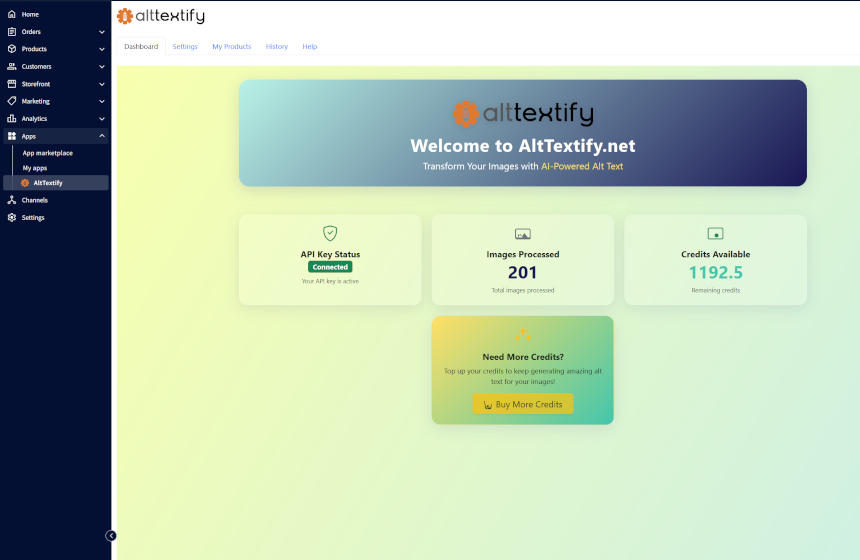Select the Dashboard tab
This screenshot has width=860, height=560.
141,47
